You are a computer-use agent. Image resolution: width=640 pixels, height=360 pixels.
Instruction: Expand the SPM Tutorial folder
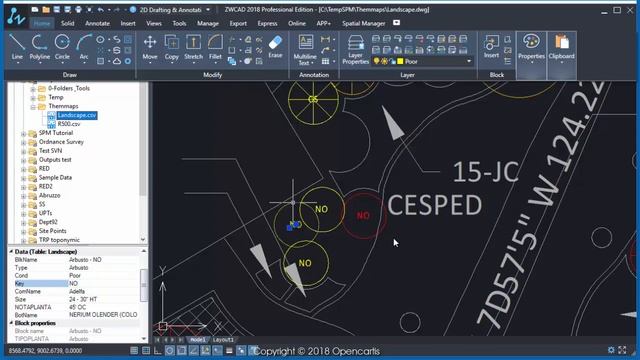(23, 133)
